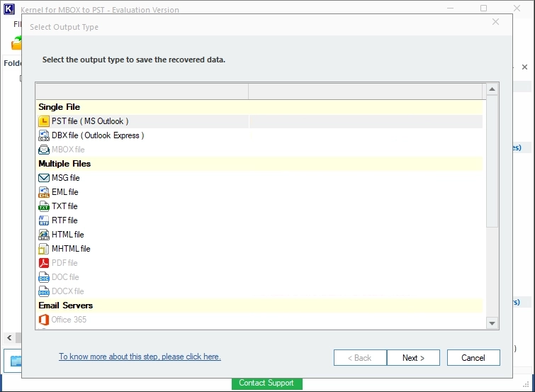Image resolution: width=535 pixels, height=392 pixels.
Task: Select 'MHTML file' list entry text
Action: (71, 249)
